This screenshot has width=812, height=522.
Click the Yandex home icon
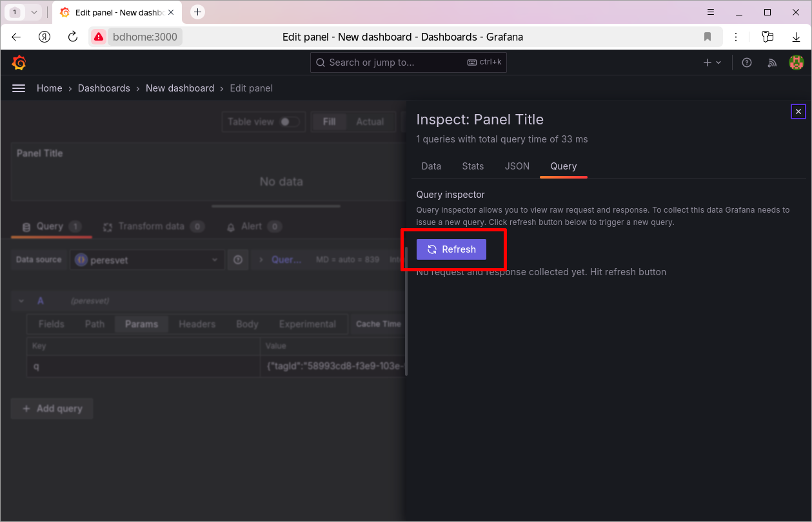[45, 37]
